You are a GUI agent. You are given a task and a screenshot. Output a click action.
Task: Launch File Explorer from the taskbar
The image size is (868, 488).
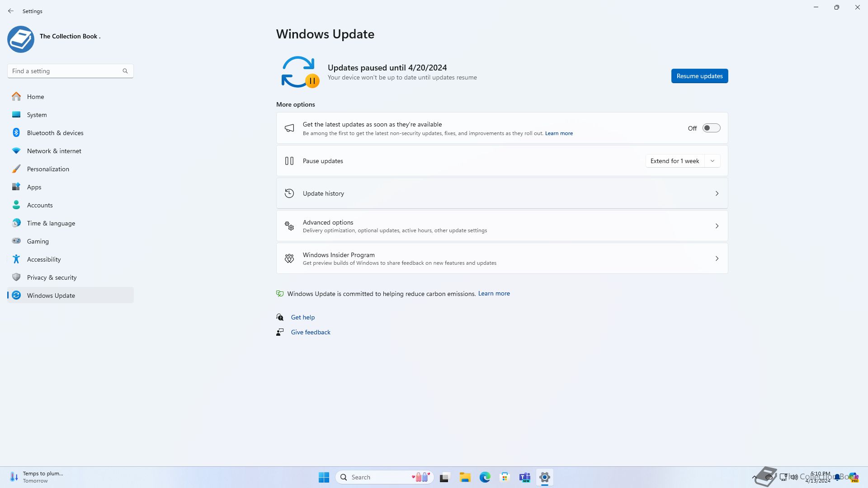point(465,477)
